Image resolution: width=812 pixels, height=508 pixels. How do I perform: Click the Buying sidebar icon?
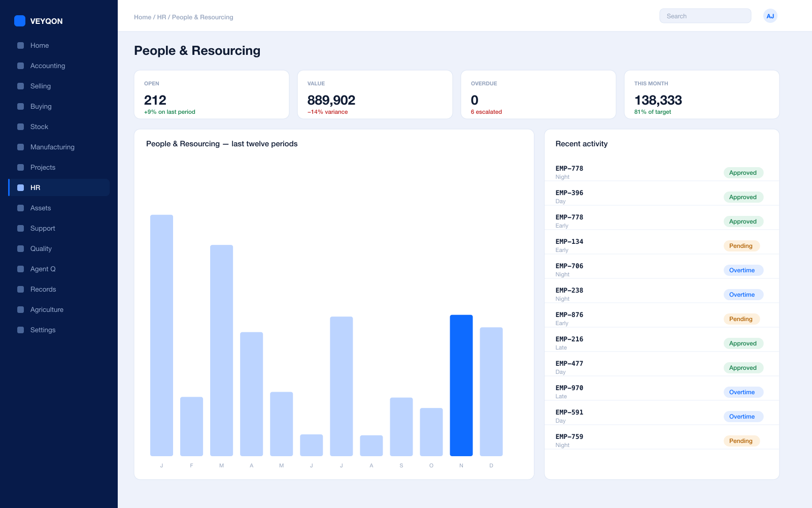pos(20,106)
